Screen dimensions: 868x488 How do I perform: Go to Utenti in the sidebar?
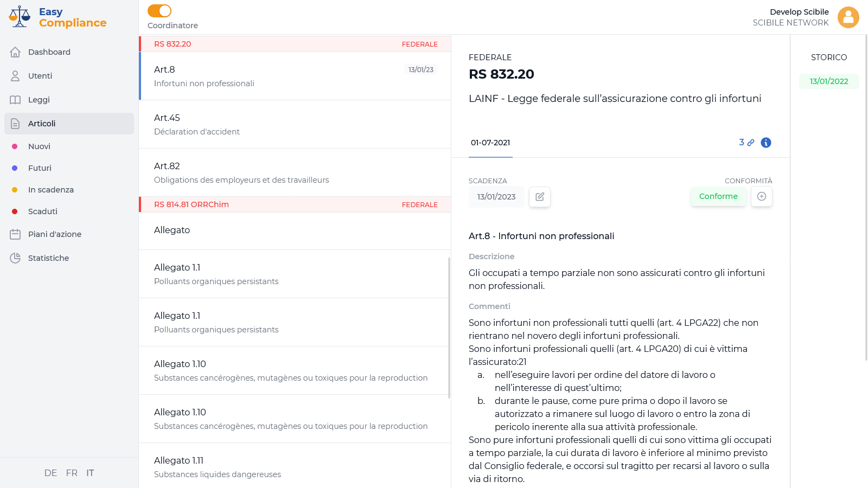[x=40, y=76]
